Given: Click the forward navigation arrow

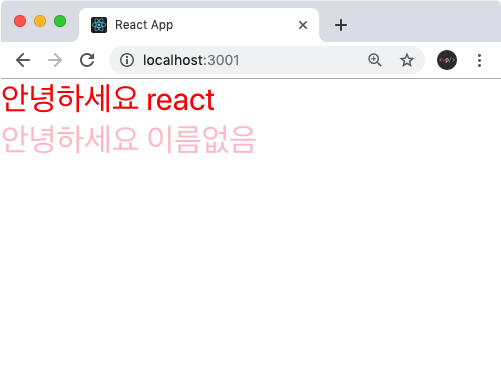Looking at the screenshot, I should point(55,60).
